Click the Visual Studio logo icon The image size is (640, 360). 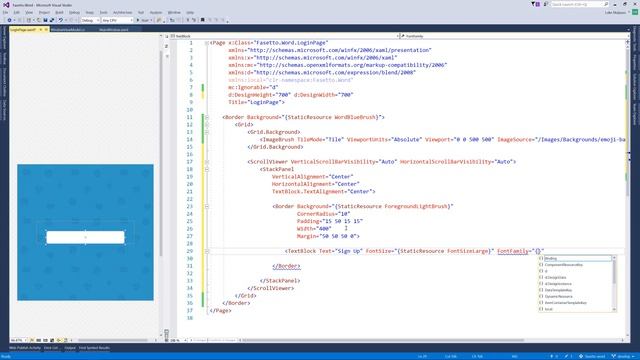point(6,5)
